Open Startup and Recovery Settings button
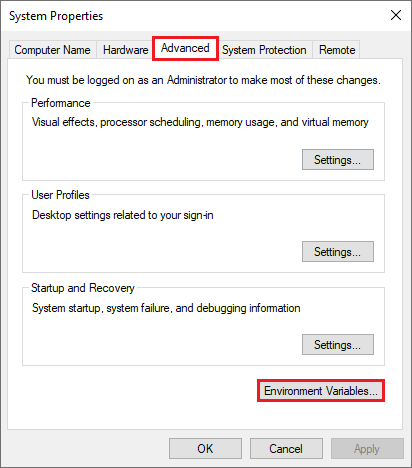Screen dimensions: 412x468 pos(338,345)
